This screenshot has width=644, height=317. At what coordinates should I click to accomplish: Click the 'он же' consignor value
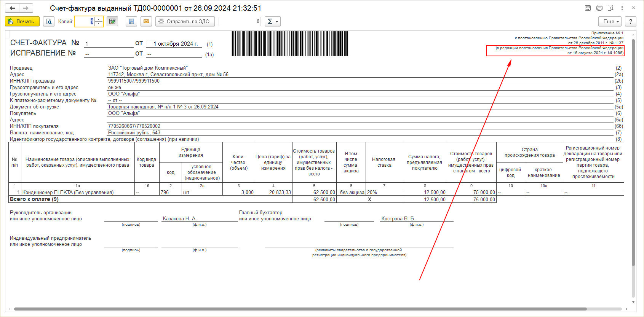115,88
